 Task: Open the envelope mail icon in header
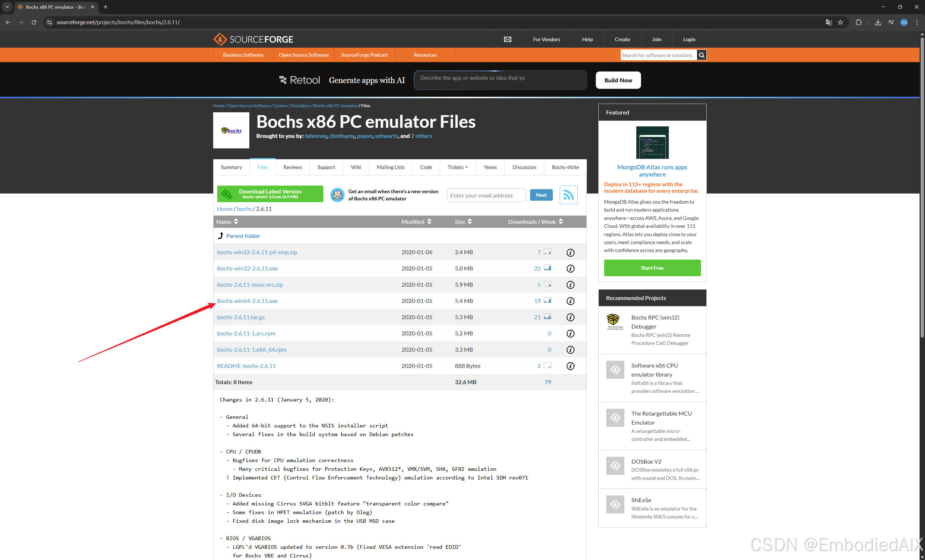point(508,39)
